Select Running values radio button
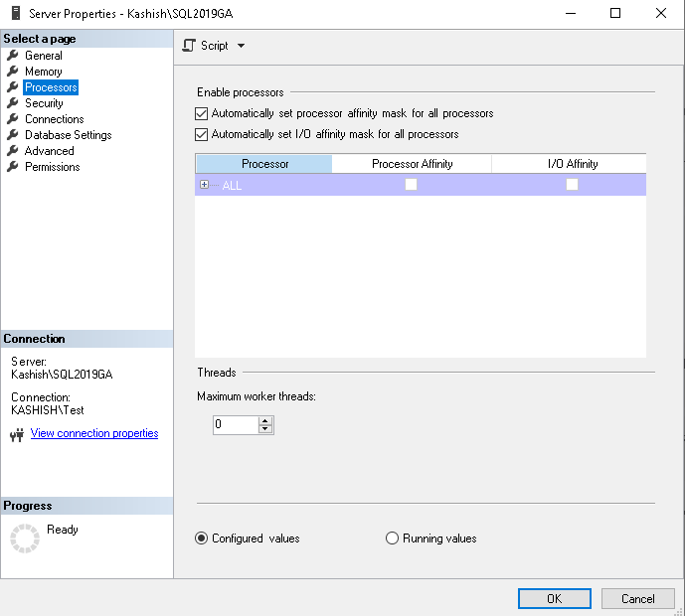The width and height of the screenshot is (685, 616). point(392,538)
